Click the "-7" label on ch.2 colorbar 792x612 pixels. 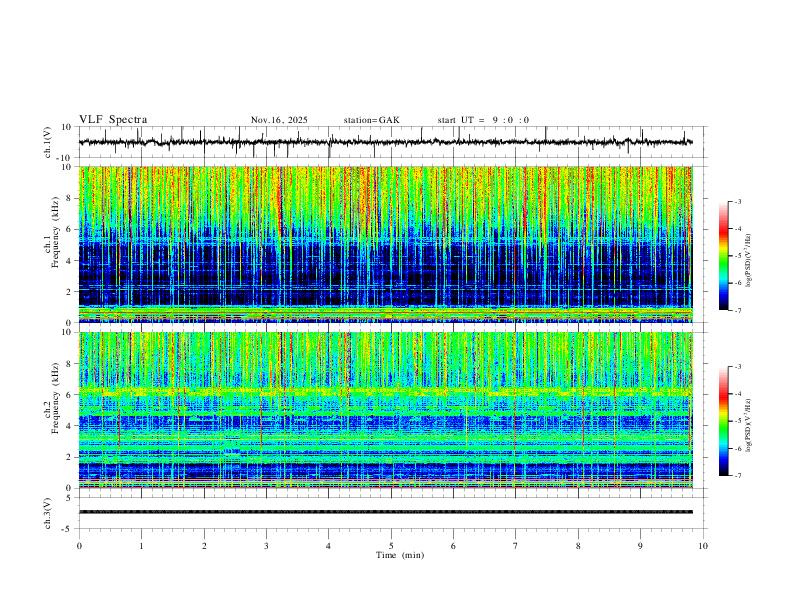click(738, 476)
